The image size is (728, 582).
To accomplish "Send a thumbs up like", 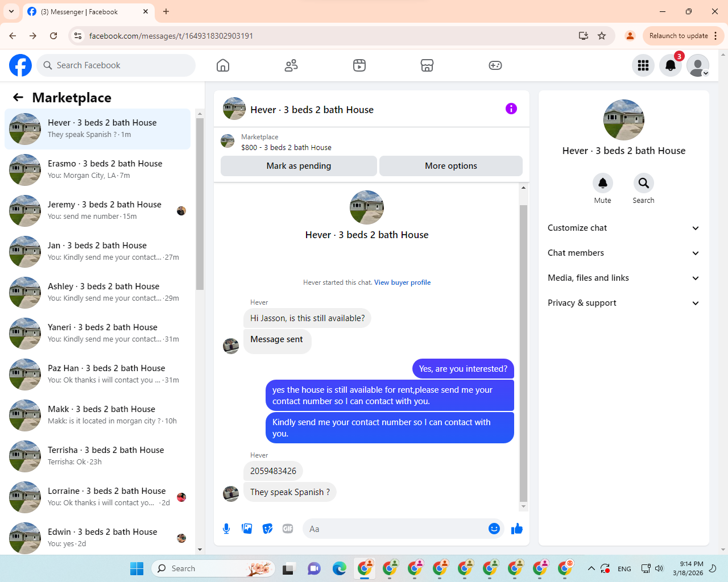I will coord(517,529).
